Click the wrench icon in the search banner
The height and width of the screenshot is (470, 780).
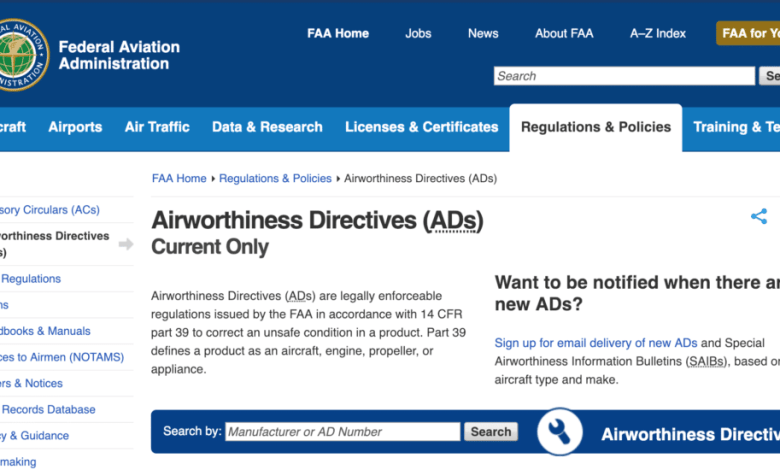click(x=560, y=432)
